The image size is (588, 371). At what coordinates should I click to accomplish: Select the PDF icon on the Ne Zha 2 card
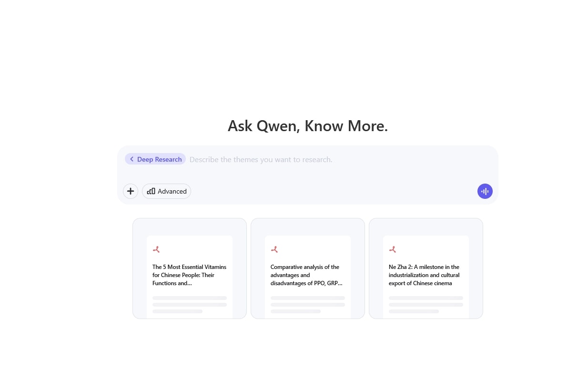point(393,249)
